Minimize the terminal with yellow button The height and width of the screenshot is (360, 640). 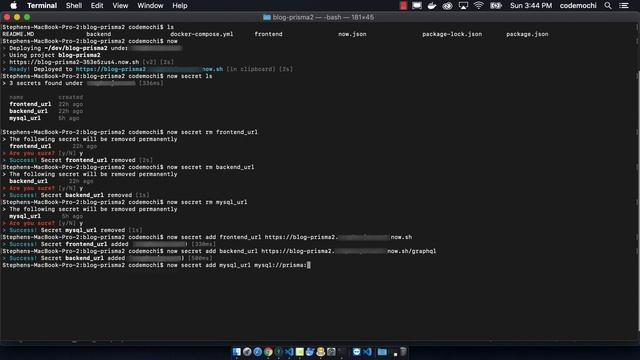point(17,17)
